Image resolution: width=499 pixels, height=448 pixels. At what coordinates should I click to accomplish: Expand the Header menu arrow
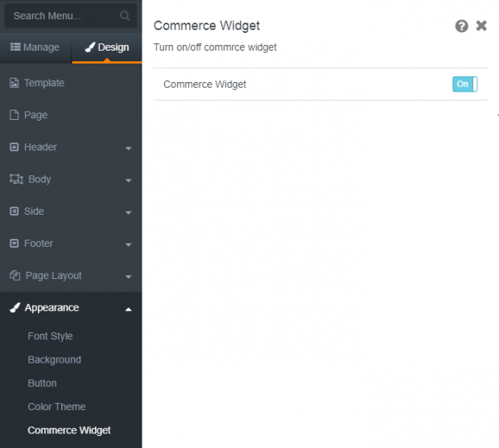pyautogui.click(x=128, y=148)
